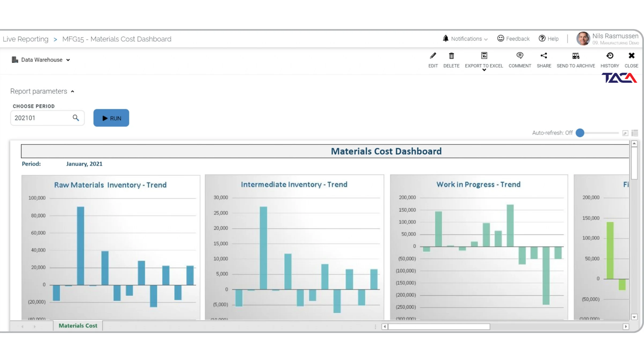Run the report with RUN button

click(x=111, y=118)
